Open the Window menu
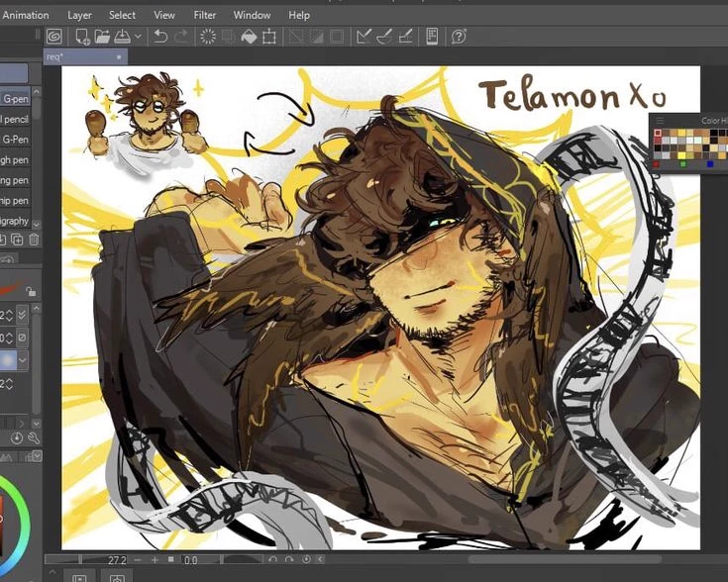 (253, 15)
